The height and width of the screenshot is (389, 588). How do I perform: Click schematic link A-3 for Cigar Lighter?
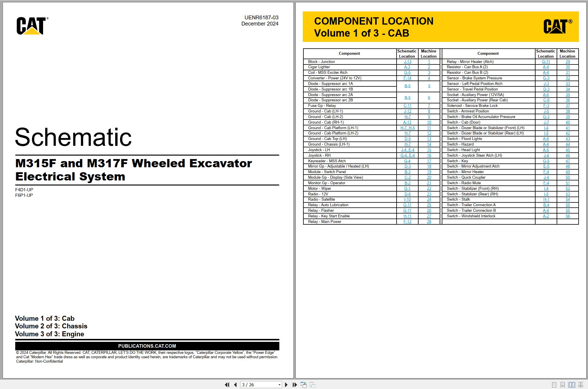(407, 67)
